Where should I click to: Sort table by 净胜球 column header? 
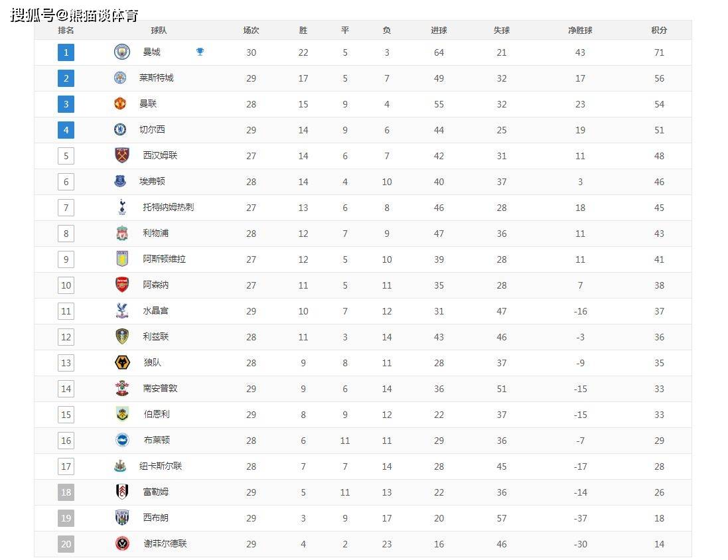[580, 30]
